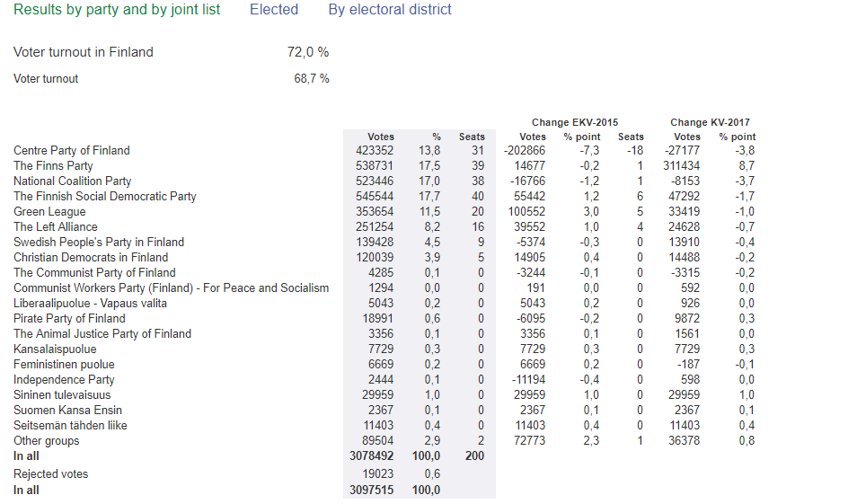Click the Change KV-2017 column group header
The image size is (866, 504).
(x=710, y=123)
